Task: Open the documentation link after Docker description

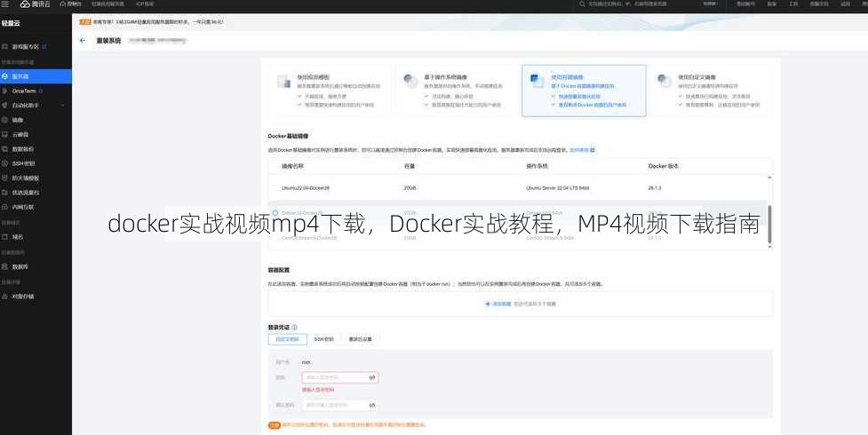Action: (x=582, y=150)
